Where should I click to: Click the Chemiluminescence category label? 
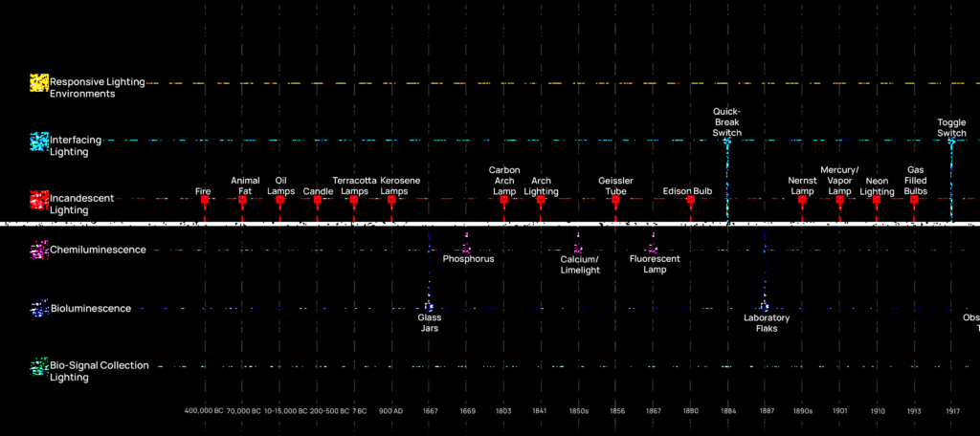[98, 251]
